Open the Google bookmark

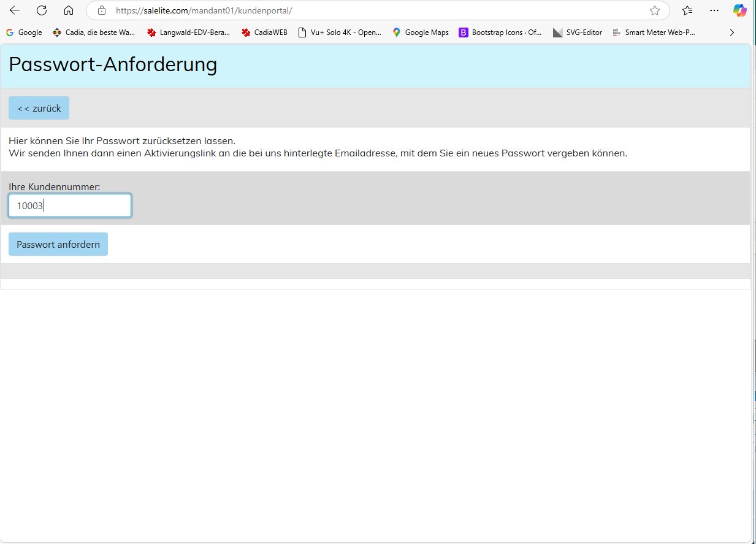coord(24,33)
